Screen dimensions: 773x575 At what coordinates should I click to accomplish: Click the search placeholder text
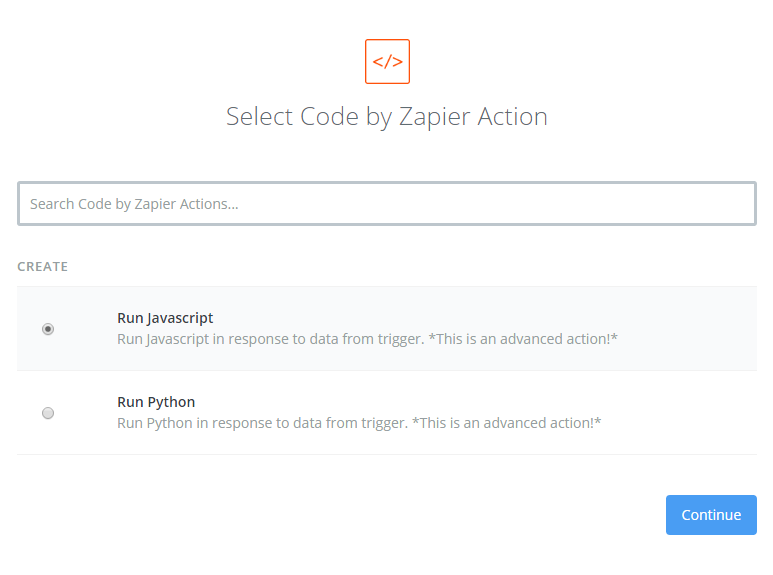coord(134,204)
